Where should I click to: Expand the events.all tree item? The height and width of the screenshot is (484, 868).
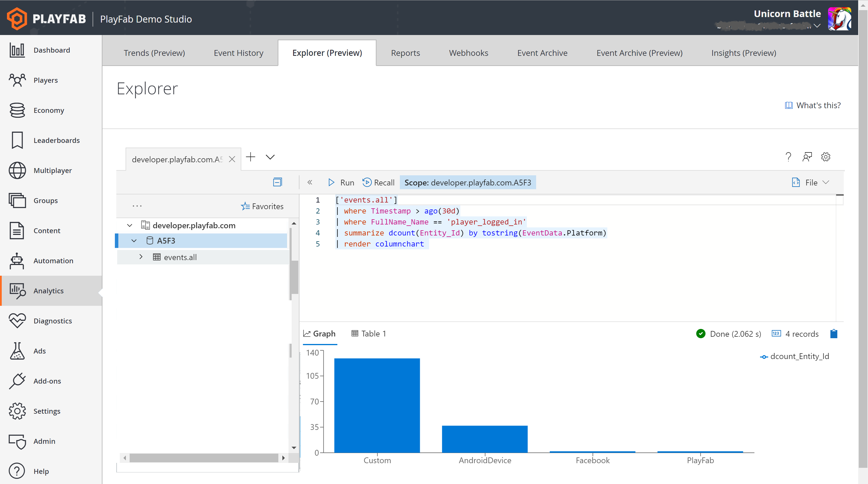141,257
